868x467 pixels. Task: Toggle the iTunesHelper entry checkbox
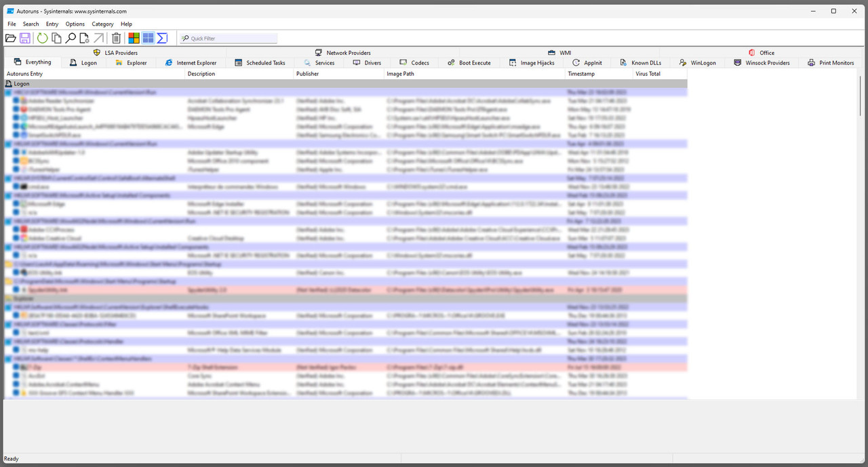pyautogui.click(x=17, y=169)
